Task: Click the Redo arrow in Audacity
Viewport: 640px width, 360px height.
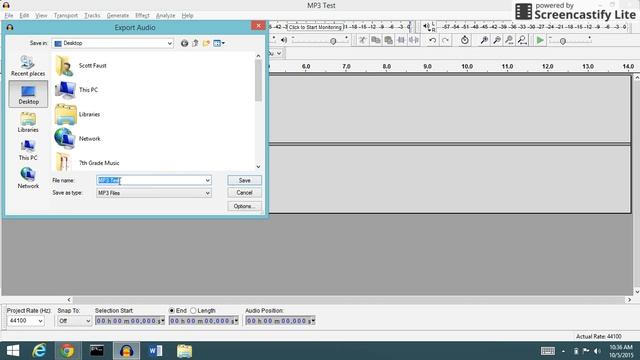Action: click(445, 40)
